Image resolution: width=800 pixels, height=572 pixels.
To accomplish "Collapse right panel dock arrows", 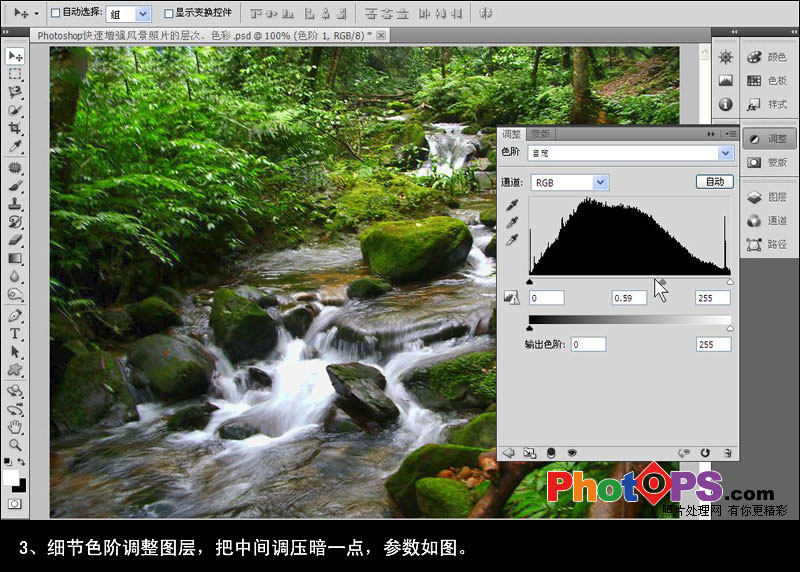I will pos(794,32).
